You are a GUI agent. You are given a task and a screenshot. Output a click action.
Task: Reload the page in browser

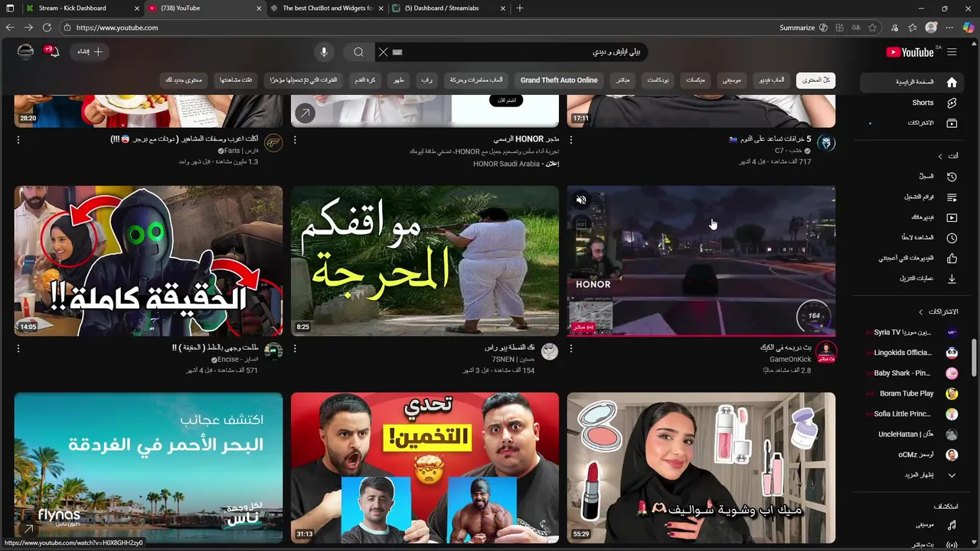click(47, 28)
